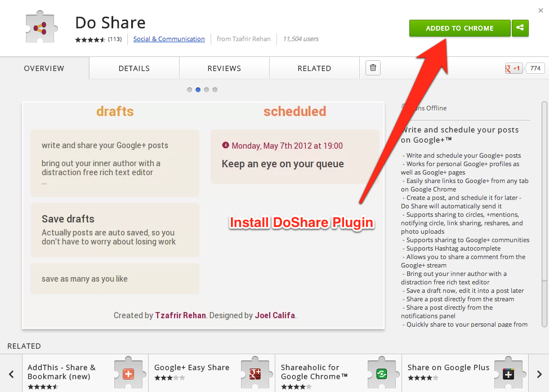Open the Social & Communication category link

pos(169,39)
